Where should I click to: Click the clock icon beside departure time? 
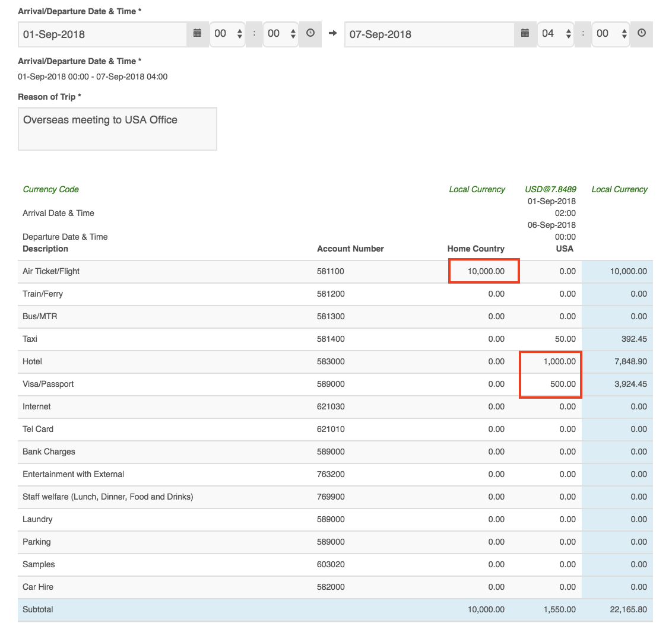[x=641, y=34]
